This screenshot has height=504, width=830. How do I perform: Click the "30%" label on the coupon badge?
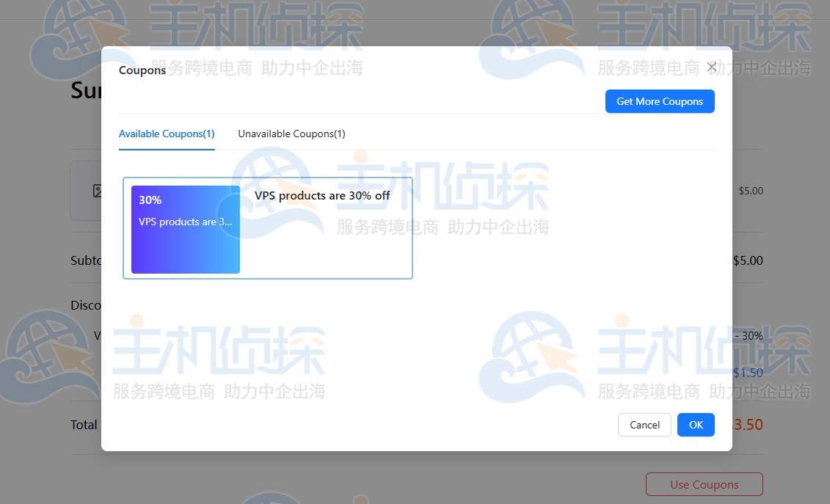coord(150,200)
